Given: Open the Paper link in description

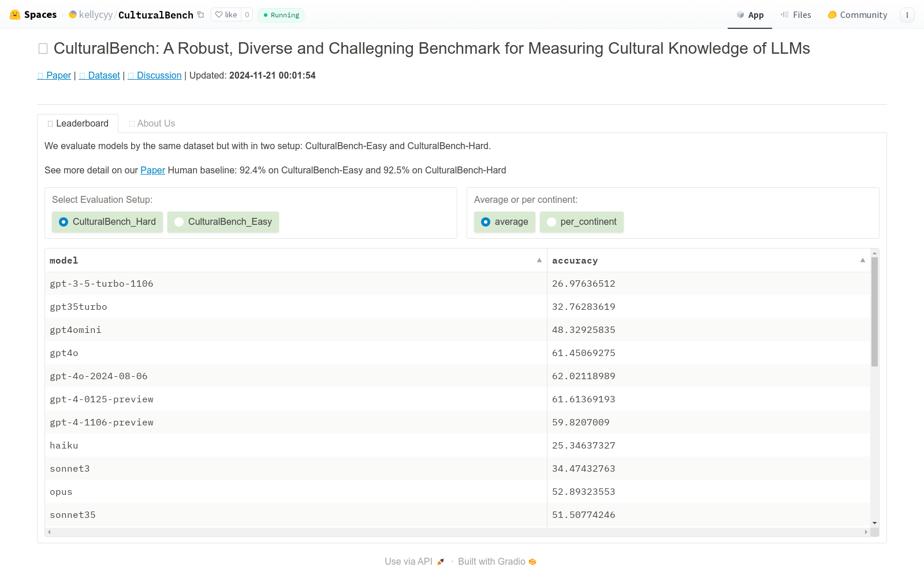Looking at the screenshot, I should 152,170.
